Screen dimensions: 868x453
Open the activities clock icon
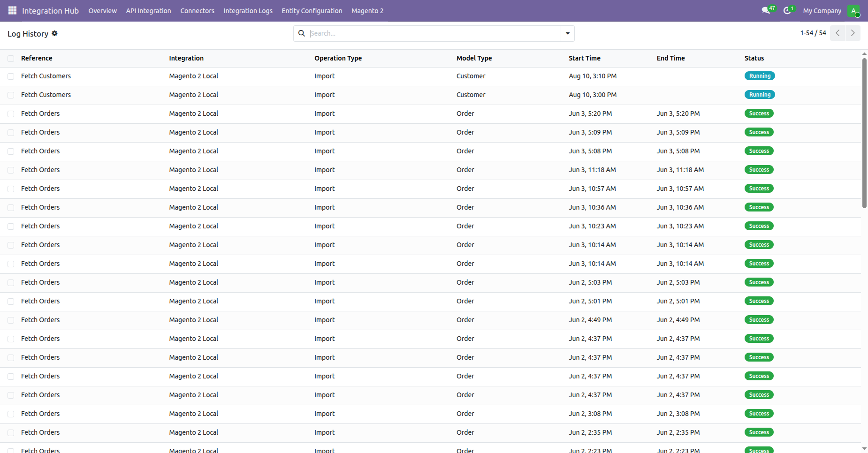point(787,10)
